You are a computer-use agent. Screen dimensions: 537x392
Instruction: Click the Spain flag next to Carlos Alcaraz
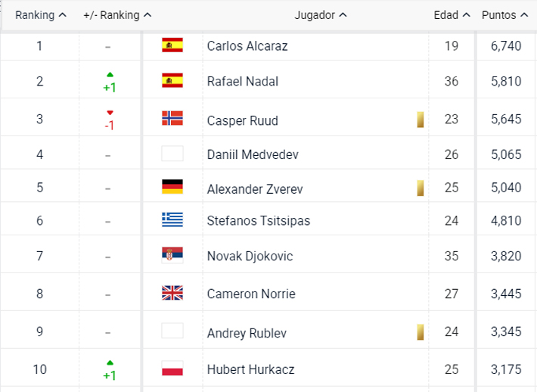coord(172,45)
